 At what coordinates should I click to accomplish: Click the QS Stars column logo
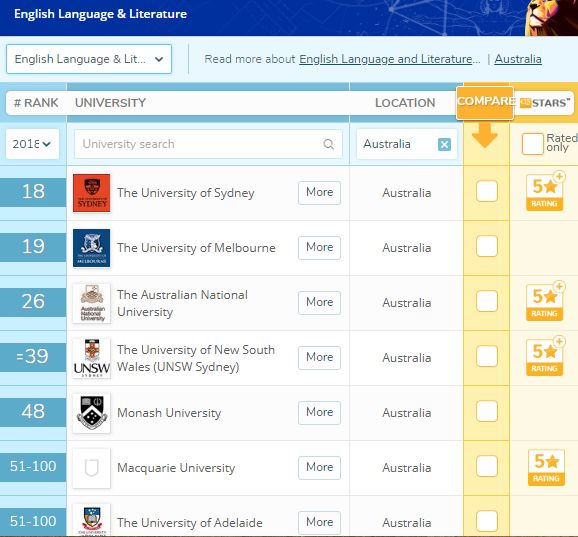point(545,103)
